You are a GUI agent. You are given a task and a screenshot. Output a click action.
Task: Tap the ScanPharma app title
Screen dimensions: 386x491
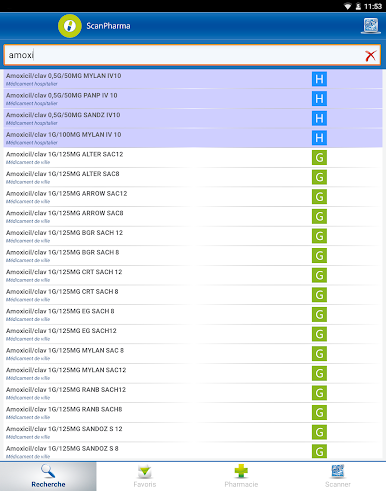click(108, 26)
